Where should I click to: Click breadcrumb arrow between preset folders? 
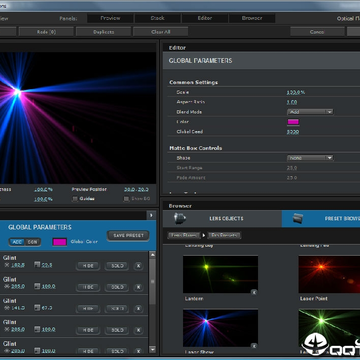204,235
